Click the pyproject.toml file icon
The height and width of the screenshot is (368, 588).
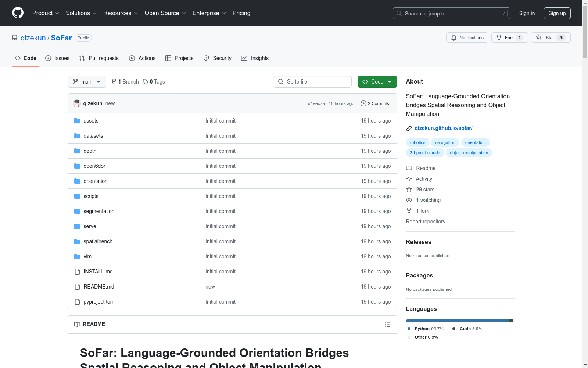coord(77,302)
